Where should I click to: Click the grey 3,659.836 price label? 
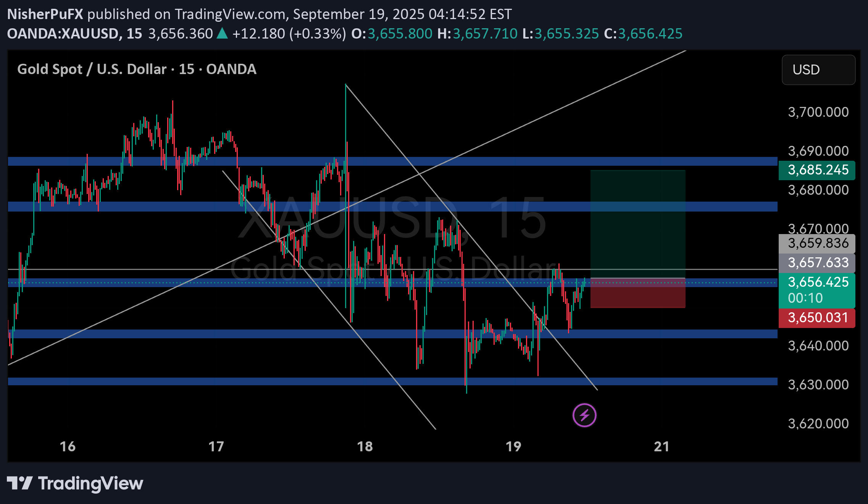coord(817,243)
